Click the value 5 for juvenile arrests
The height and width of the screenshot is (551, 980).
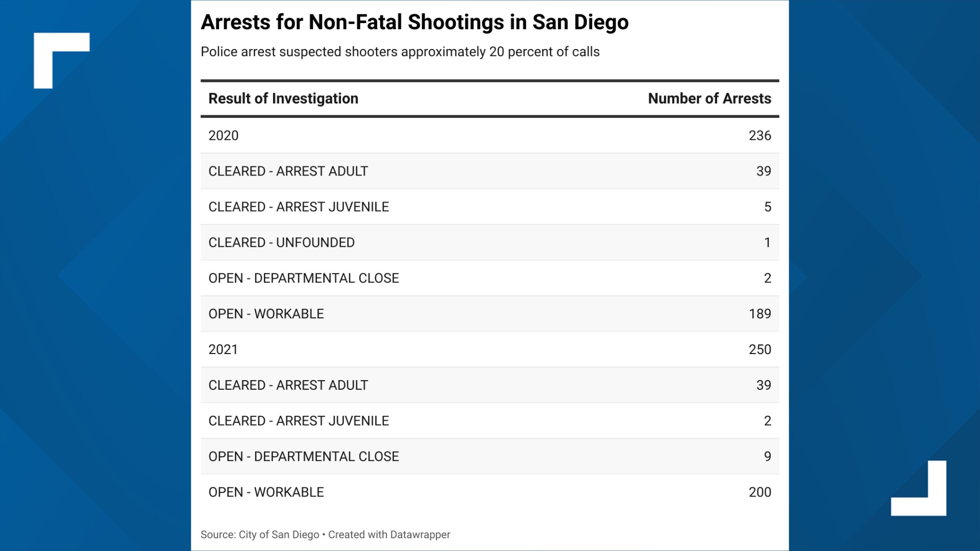(x=768, y=207)
